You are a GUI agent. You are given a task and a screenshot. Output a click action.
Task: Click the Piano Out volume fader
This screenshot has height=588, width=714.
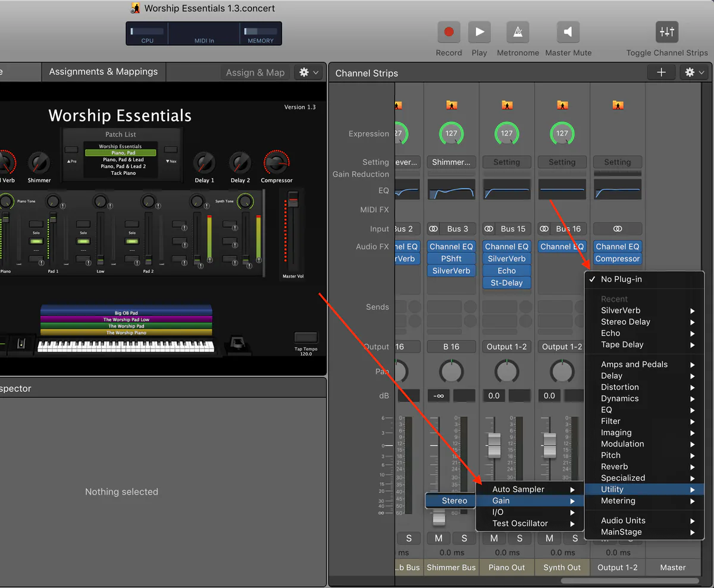[494, 445]
